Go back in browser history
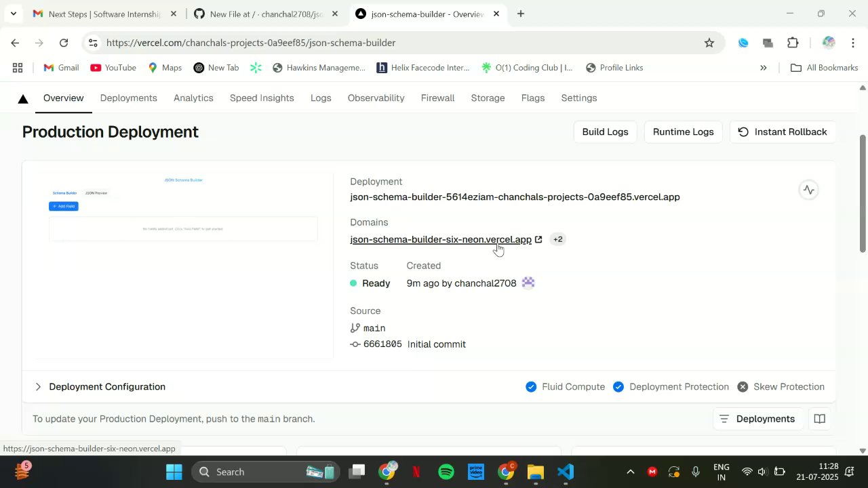This screenshot has height=488, width=868. (15, 43)
